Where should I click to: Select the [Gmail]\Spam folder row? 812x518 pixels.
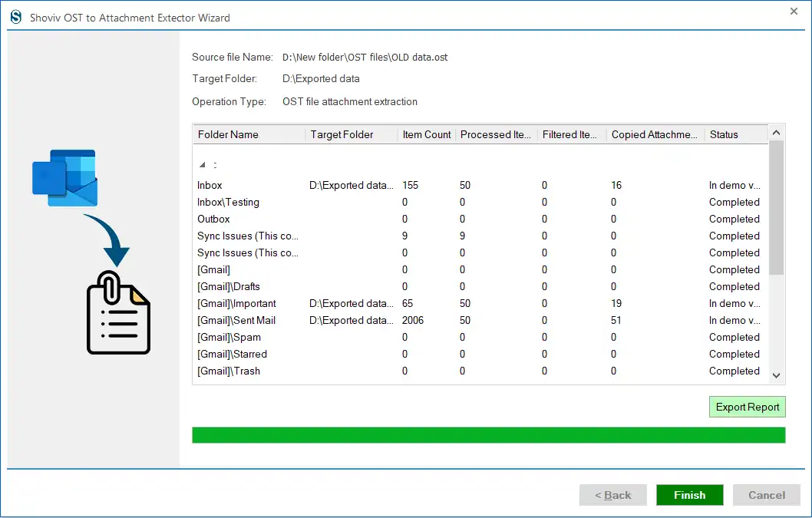(x=480, y=337)
